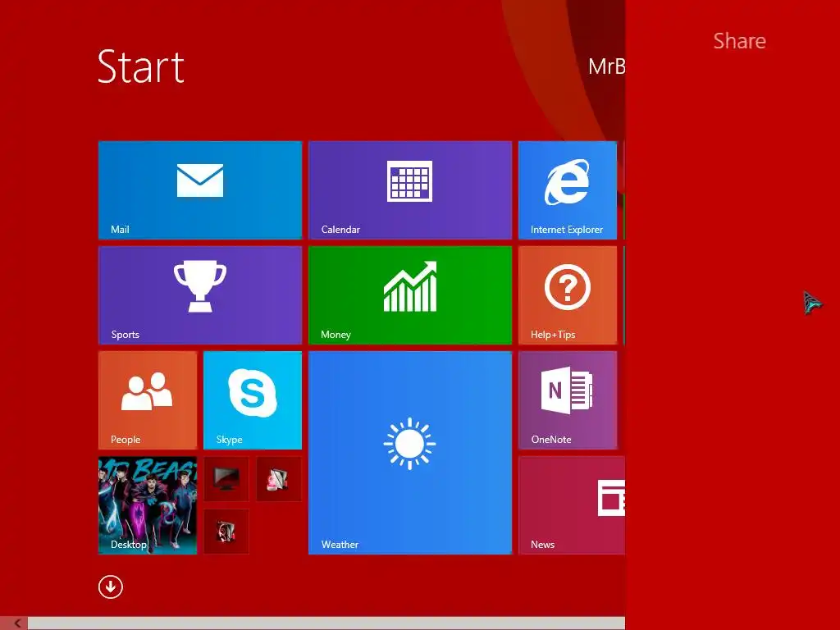The height and width of the screenshot is (630, 840).
Task: Open the OneNote tile
Action: coord(568,400)
